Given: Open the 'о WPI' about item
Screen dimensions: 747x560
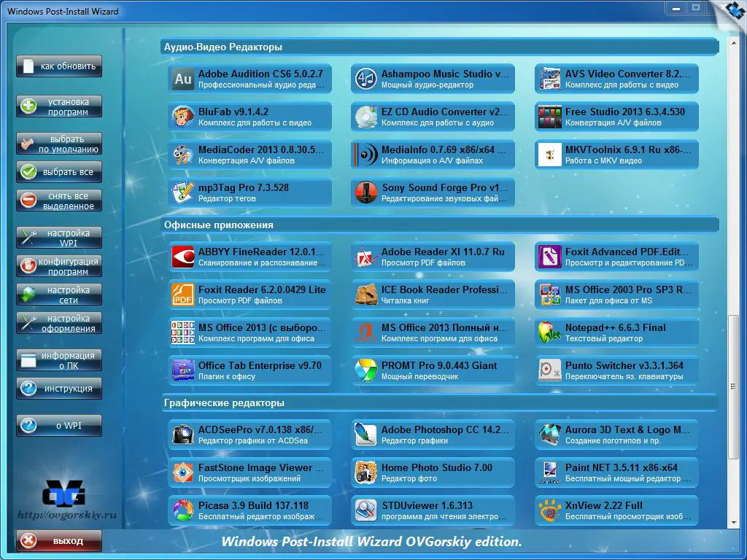Looking at the screenshot, I should pyautogui.click(x=59, y=426).
